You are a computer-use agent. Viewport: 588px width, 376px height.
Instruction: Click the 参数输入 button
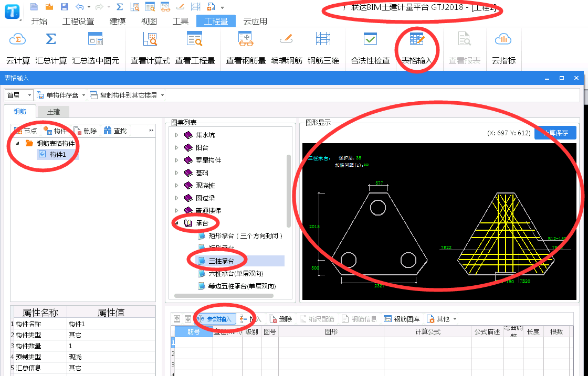[x=215, y=319]
